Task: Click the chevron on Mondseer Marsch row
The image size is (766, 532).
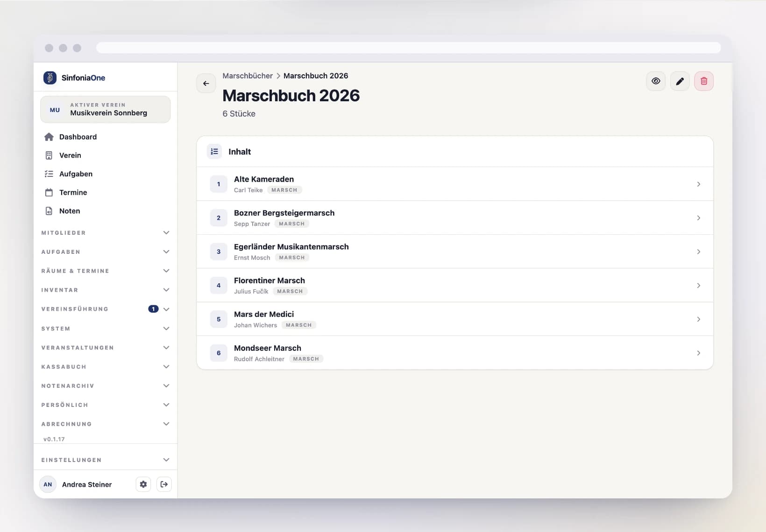Action: pyautogui.click(x=698, y=353)
